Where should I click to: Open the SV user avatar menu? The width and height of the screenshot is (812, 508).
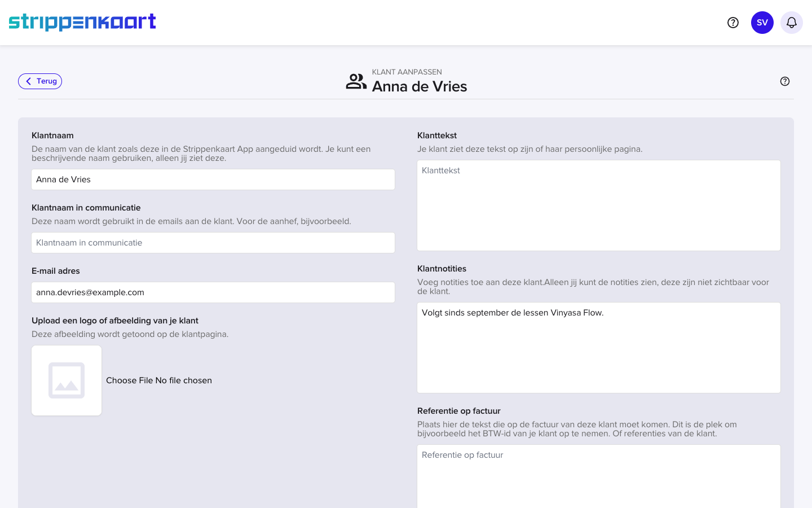click(x=762, y=23)
